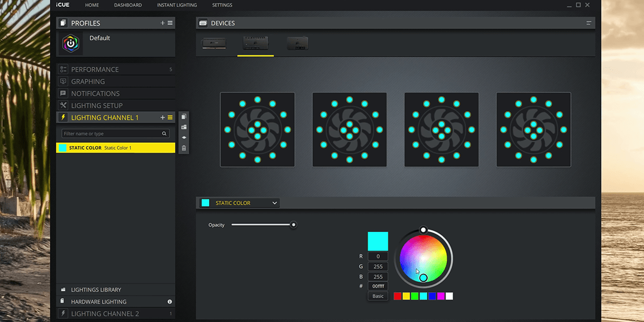Click the cyan selector on the color wheel
644x322 pixels.
423,278
